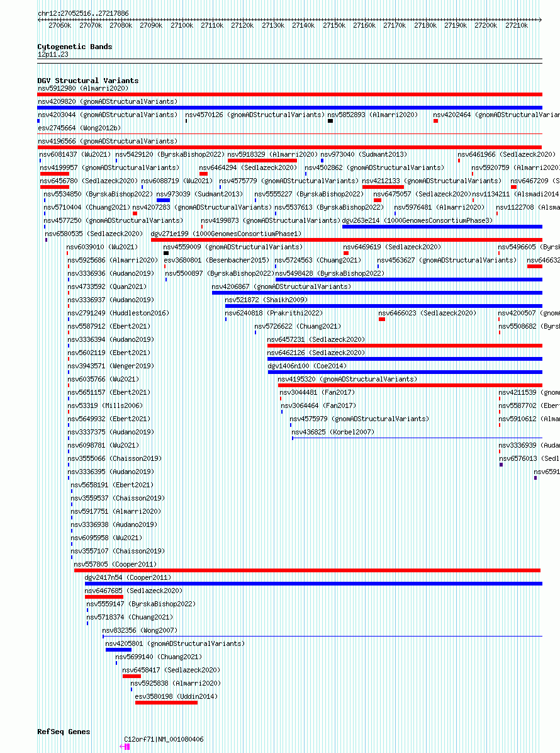The height and width of the screenshot is (753, 560).
Task: Click the nsv4207283 red variant marker
Action: 135,213
